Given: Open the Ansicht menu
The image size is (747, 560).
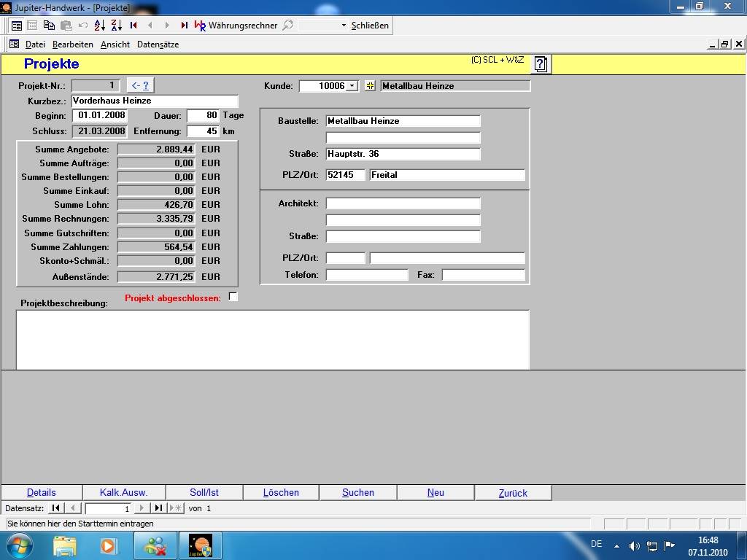Looking at the screenshot, I should tap(115, 44).
